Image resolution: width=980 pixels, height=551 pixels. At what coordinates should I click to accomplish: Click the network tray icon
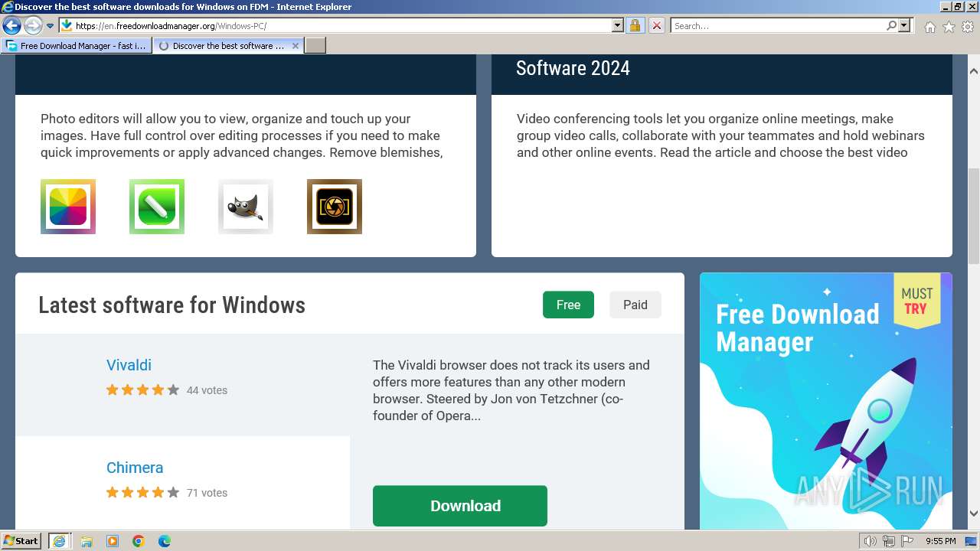click(889, 541)
